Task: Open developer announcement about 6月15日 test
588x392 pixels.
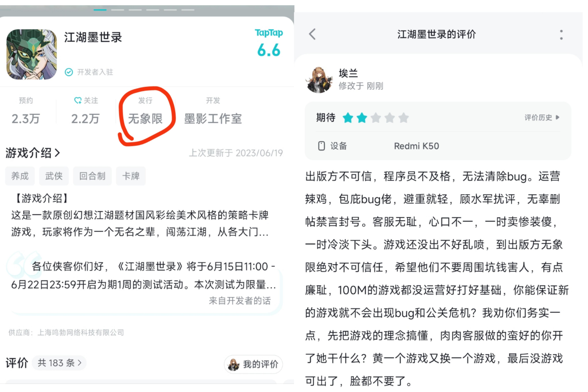Action: click(144, 276)
